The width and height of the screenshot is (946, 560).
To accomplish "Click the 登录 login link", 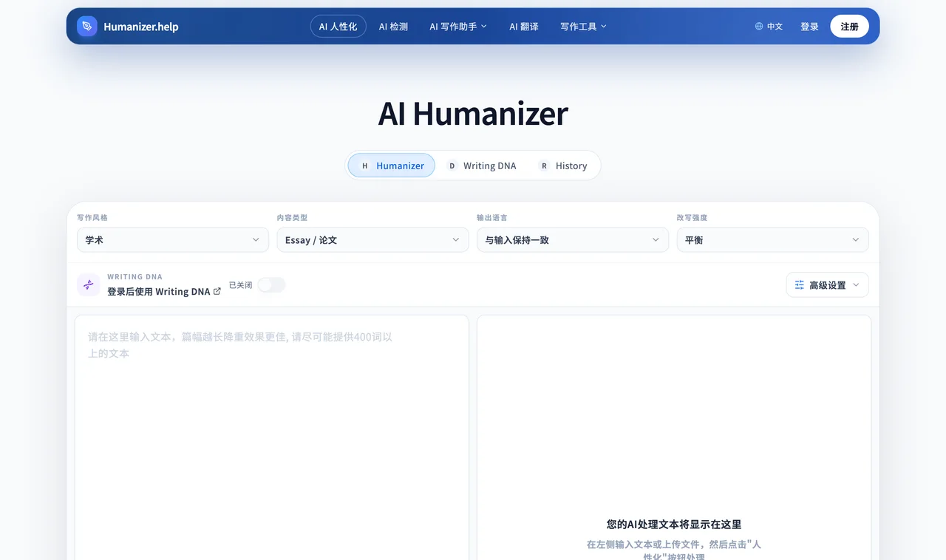I will coord(809,27).
